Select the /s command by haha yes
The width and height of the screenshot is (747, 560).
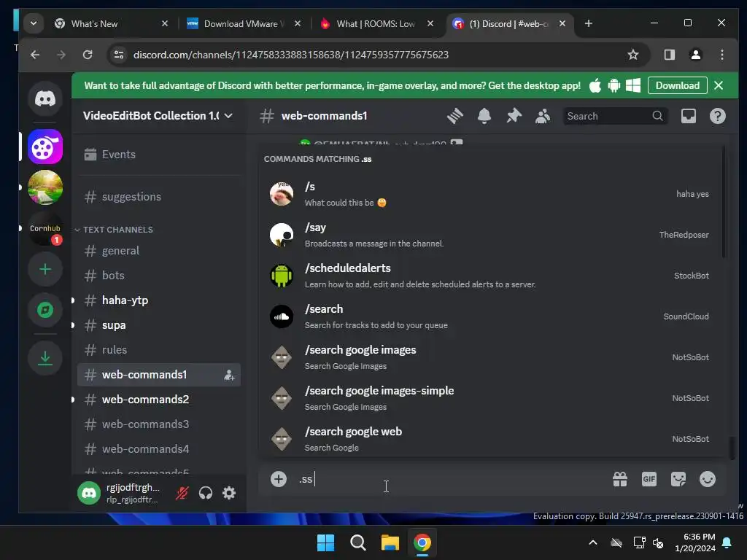489,194
